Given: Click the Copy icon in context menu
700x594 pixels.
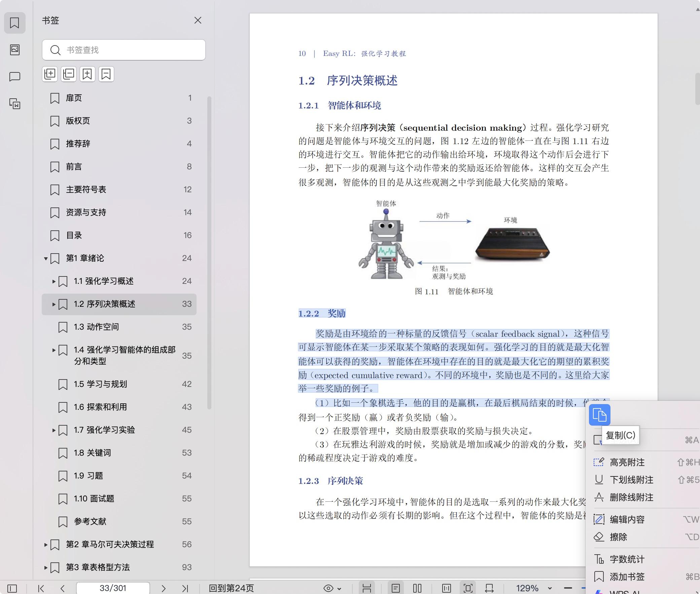Looking at the screenshot, I should 599,415.
